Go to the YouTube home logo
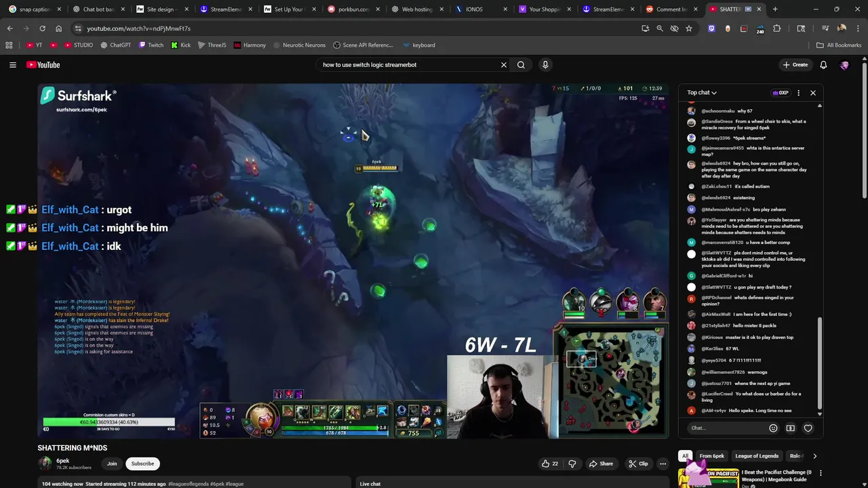This screenshot has height=488, width=868. (43, 64)
